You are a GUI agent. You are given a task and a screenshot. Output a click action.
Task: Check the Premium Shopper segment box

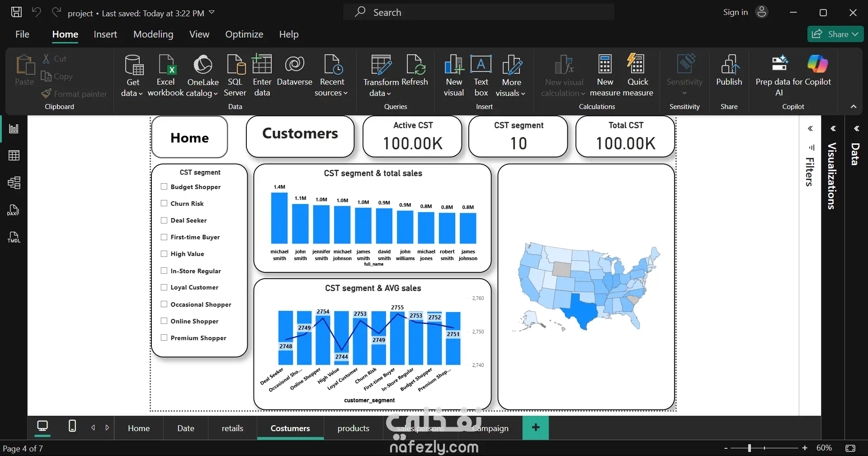point(164,337)
